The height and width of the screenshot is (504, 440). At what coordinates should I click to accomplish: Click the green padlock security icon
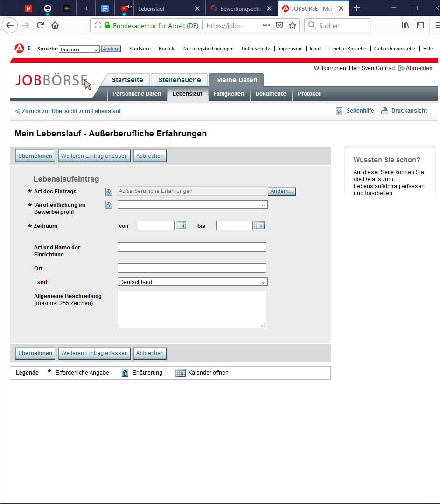pos(107,25)
